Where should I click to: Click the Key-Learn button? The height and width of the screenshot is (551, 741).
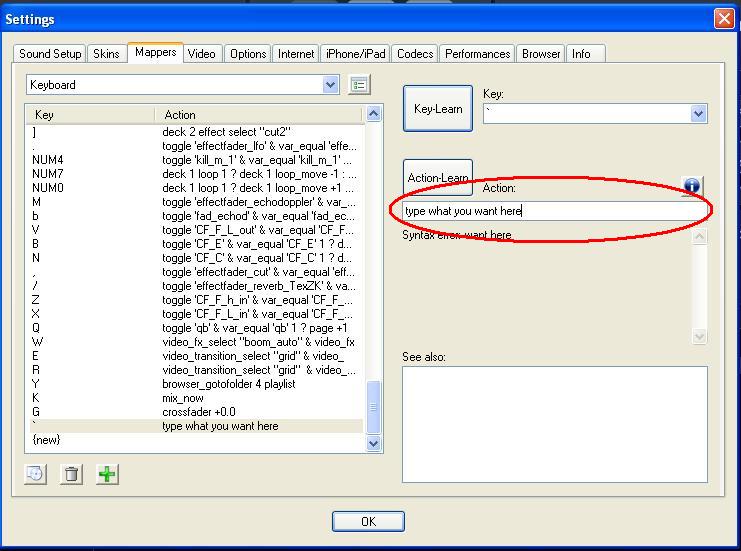click(x=438, y=109)
